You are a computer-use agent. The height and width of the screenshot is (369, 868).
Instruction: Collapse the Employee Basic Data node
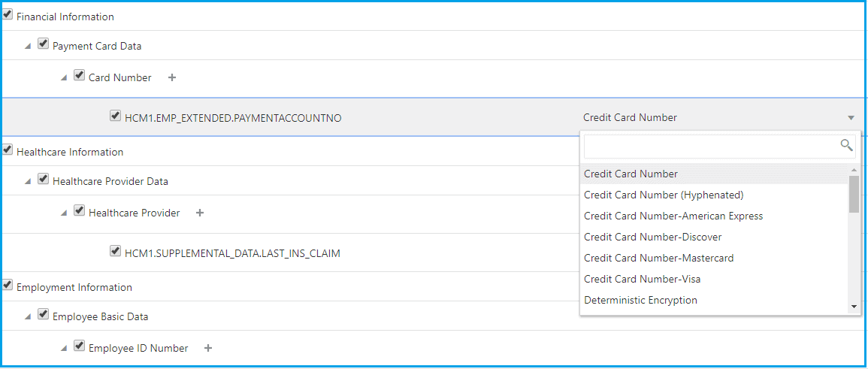(x=28, y=316)
